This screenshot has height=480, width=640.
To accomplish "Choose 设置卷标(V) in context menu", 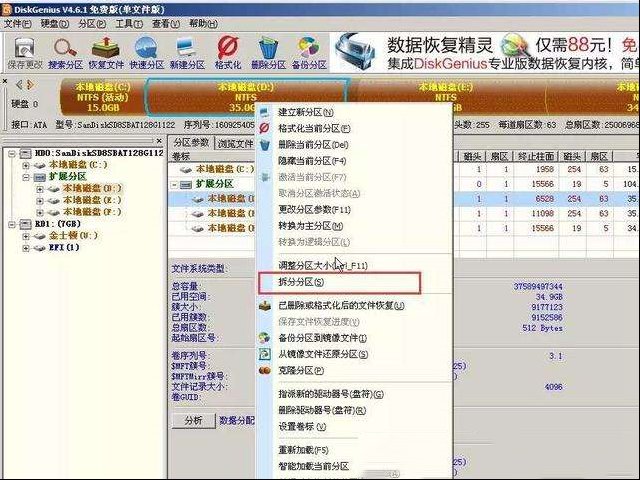I will 302,427.
